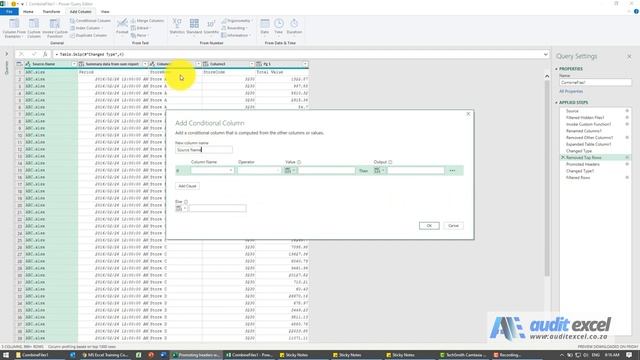This screenshot has width=640, height=360.
Task: Close the Query Settings pane
Action: [629, 56]
